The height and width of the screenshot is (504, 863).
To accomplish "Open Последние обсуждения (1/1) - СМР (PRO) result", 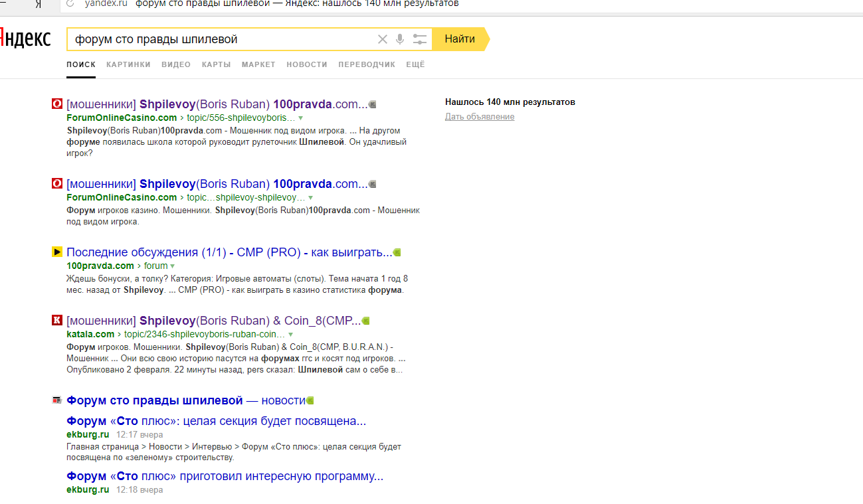I will [x=229, y=252].
